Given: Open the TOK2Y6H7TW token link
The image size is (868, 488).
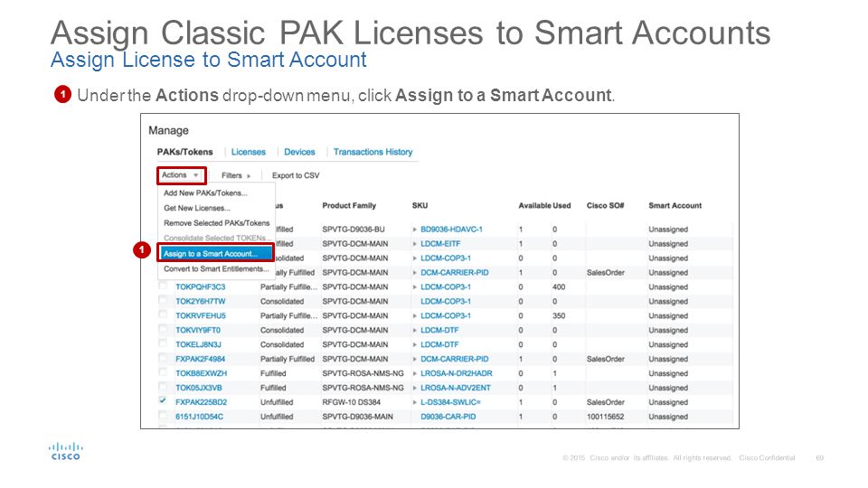Looking at the screenshot, I should tap(201, 302).
